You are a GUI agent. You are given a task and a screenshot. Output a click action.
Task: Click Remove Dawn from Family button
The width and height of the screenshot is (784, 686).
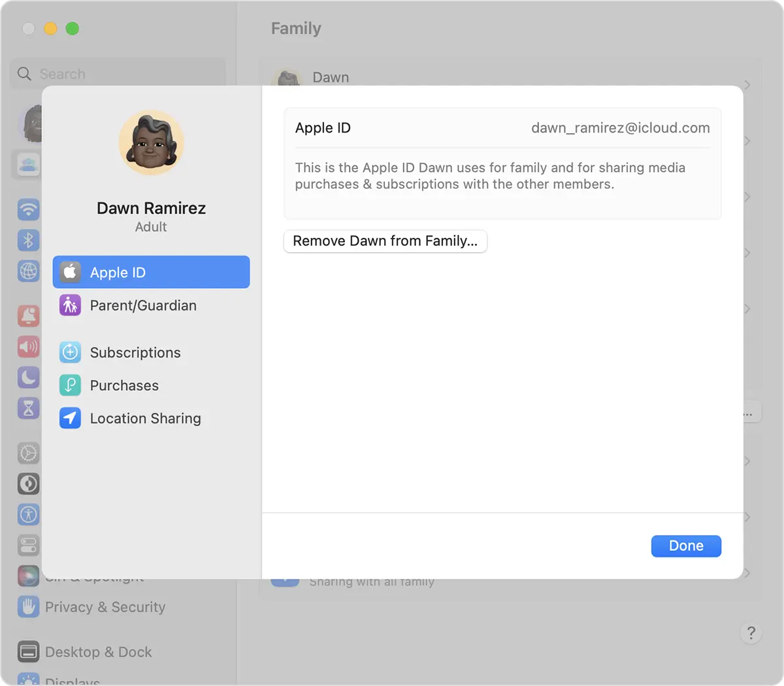(x=385, y=241)
